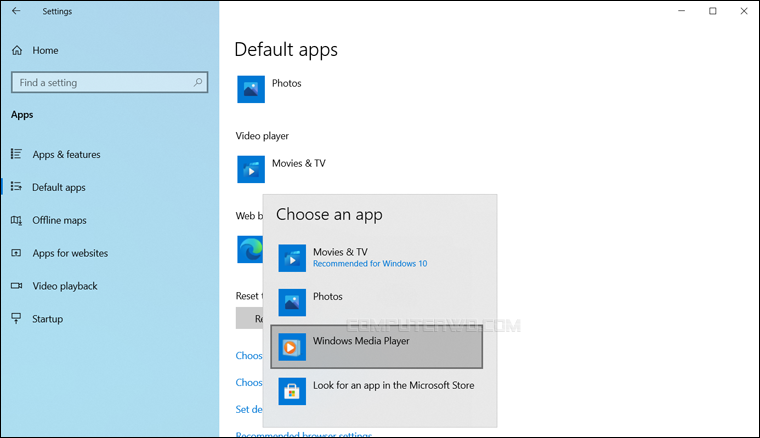This screenshot has width=760, height=438.
Task: Open Home in Settings sidebar
Action: tap(45, 50)
